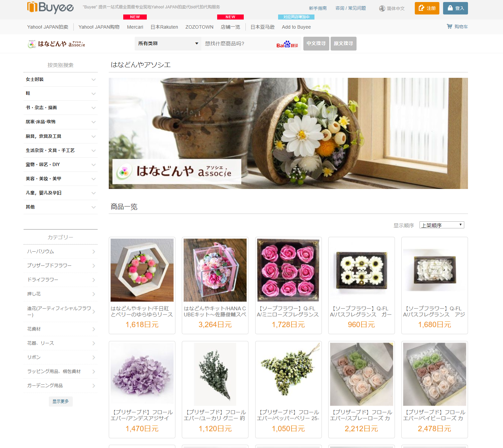The height and width of the screenshot is (448, 503).
Task: Click the orange 注册 register button
Action: point(427,8)
